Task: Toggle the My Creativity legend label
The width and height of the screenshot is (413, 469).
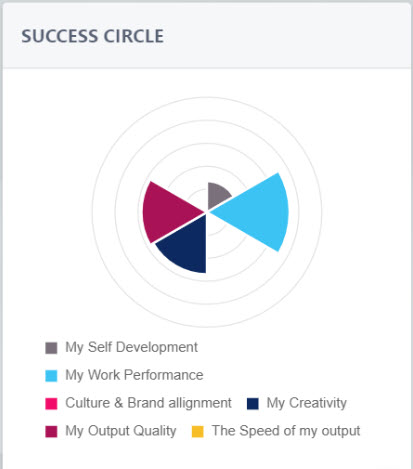Action: pyautogui.click(x=306, y=403)
